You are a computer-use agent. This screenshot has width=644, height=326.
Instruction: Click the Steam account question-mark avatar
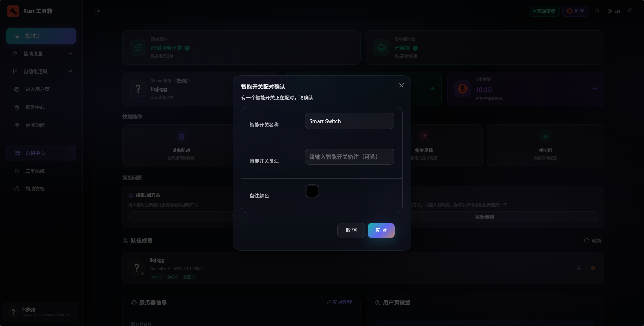click(x=138, y=89)
